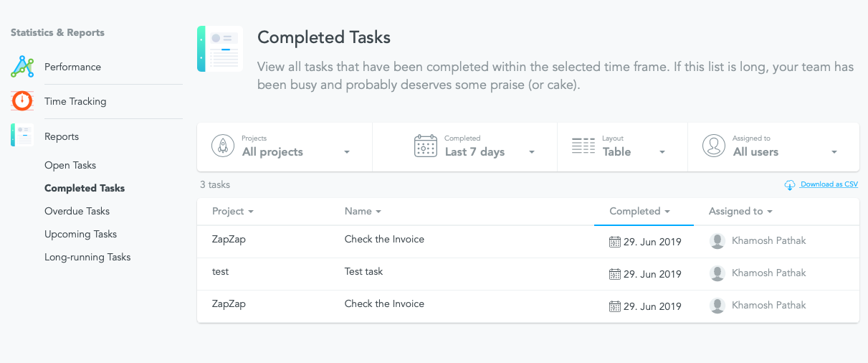Click the table Layout icon
The image size is (868, 363).
[583, 146]
